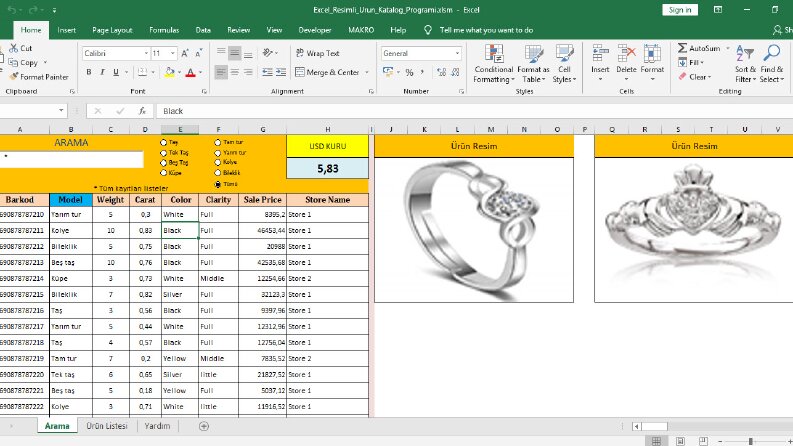Select the Küpe radio button
The height and width of the screenshot is (446, 793).
(163, 173)
